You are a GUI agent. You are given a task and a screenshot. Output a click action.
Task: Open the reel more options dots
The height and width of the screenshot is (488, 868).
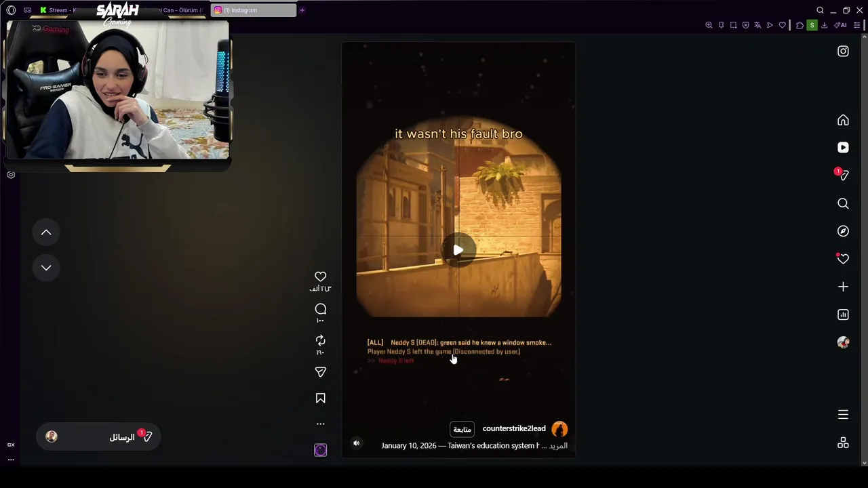(x=321, y=424)
